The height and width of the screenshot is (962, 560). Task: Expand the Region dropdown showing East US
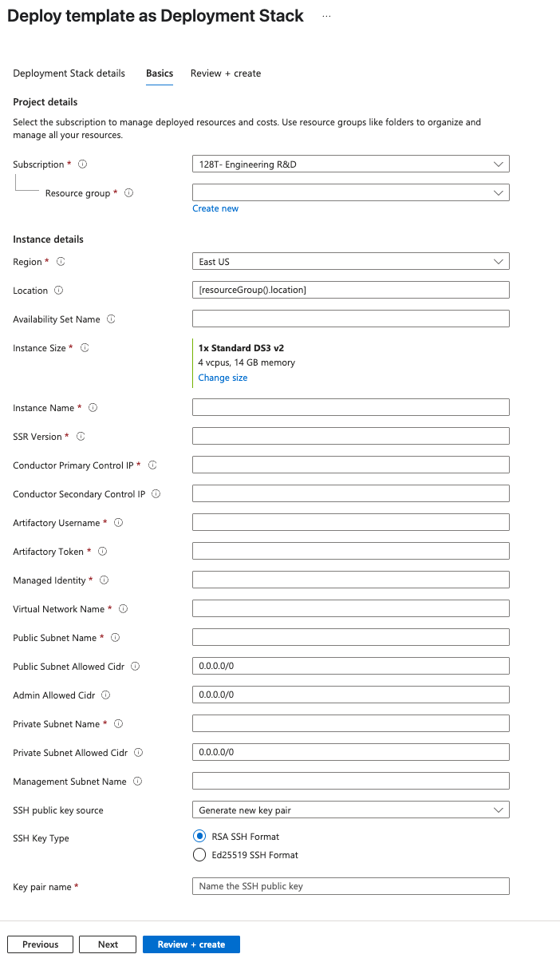tap(350, 262)
